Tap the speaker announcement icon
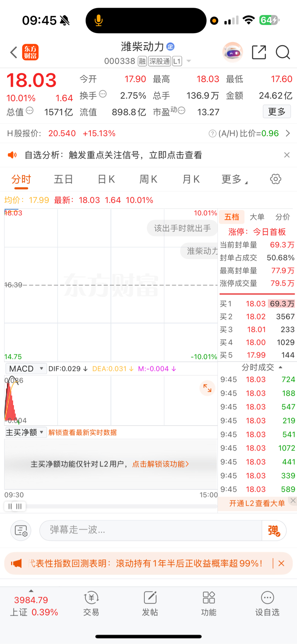Image resolution: width=297 pixels, height=644 pixels. 12,155
